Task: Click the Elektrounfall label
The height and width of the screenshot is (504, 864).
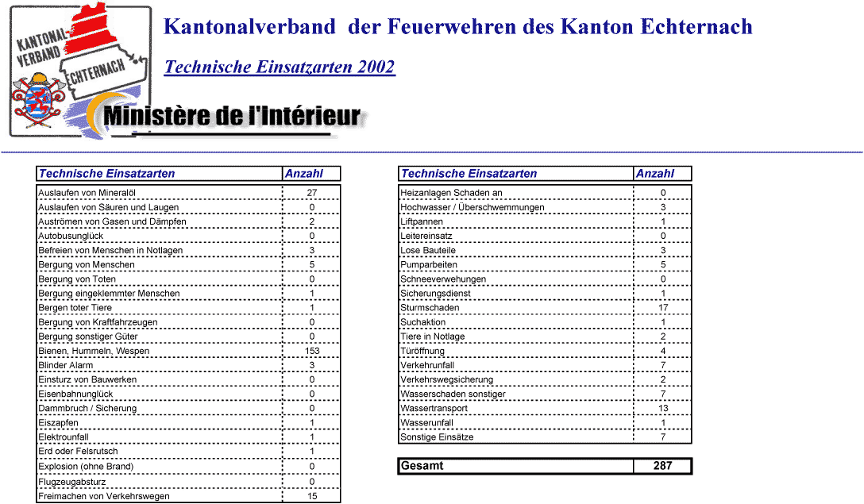Action: (x=64, y=437)
